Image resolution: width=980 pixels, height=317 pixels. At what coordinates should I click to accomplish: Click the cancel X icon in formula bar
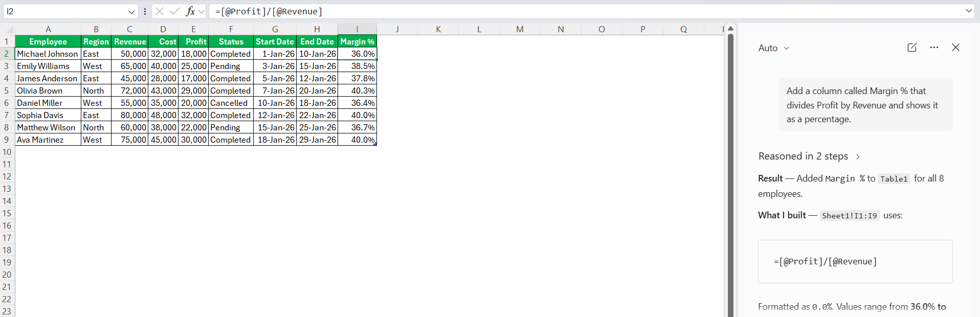(160, 11)
